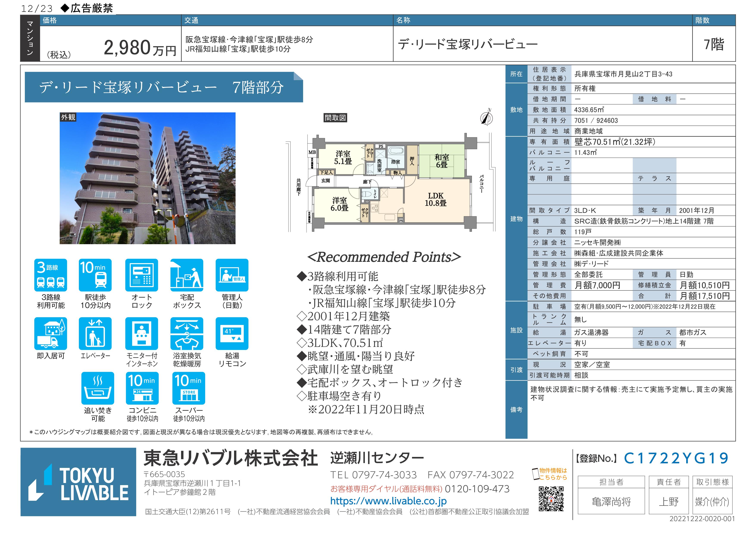Click the スーパー徒歩10分以内 store icon
This screenshot has height=534, width=756.
pos(189,388)
